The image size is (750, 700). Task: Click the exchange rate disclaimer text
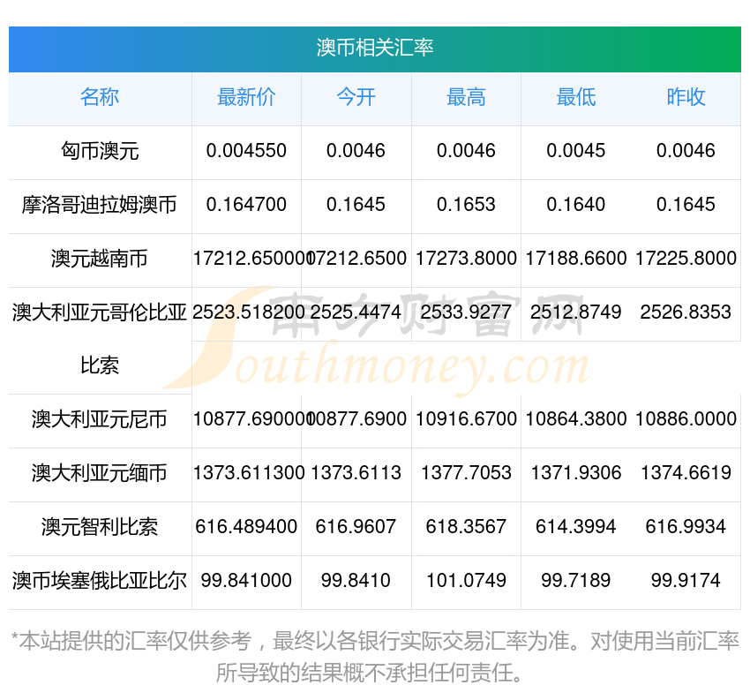[374, 656]
